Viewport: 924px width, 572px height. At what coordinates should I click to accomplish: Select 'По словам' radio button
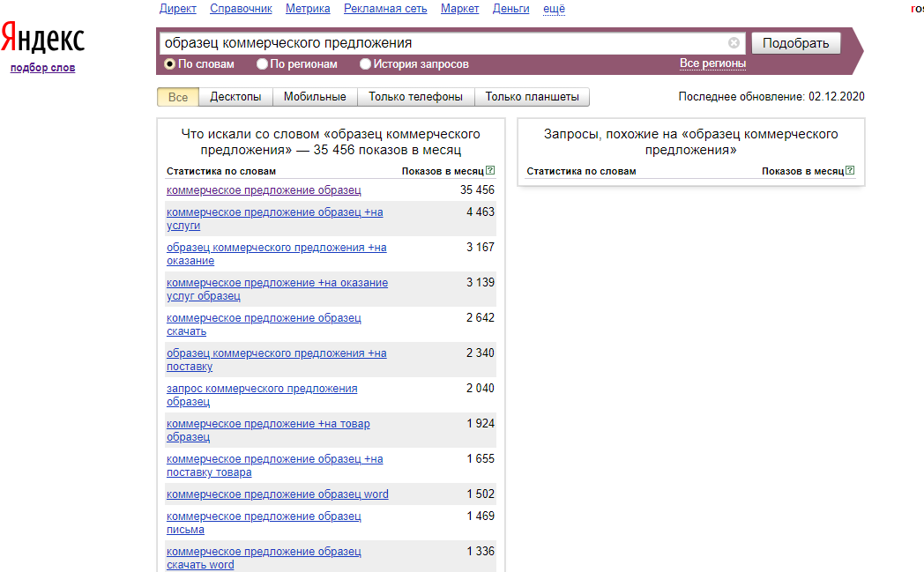click(x=169, y=64)
